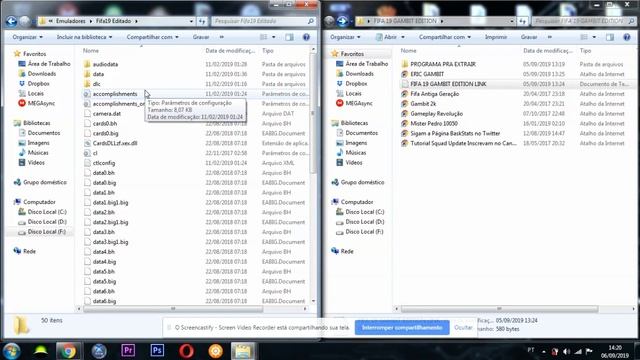Select Disco Local (C:) in left window sidebar
This screenshot has width=640, height=360.
47,212
